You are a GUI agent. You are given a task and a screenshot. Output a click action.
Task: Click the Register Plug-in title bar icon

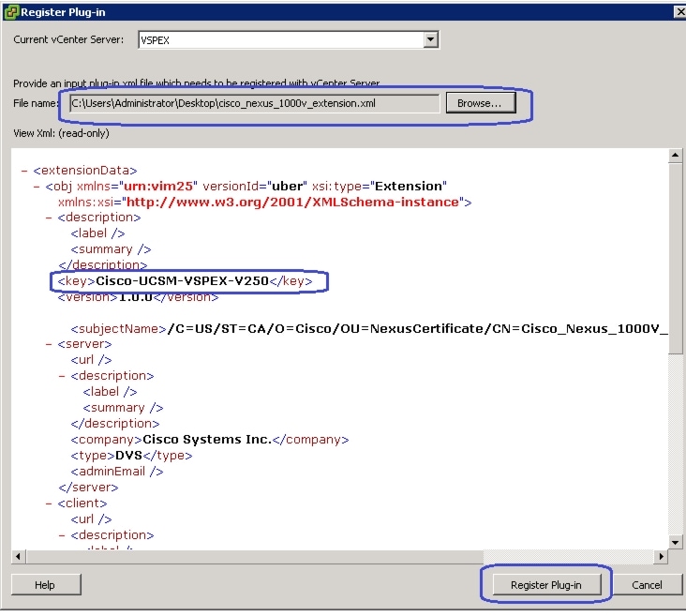click(11, 12)
